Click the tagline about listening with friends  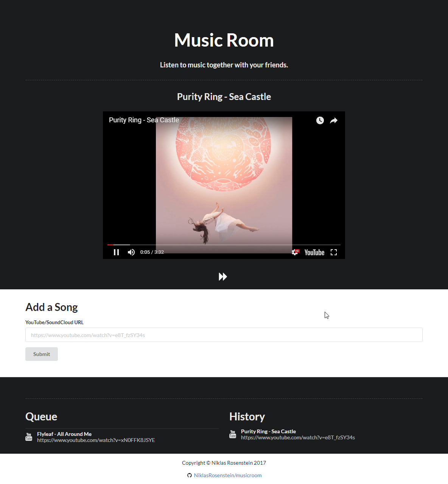(x=224, y=65)
